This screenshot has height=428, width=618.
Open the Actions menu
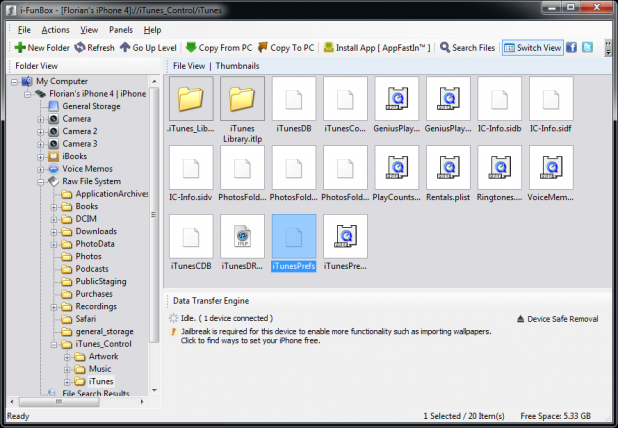[x=55, y=30]
